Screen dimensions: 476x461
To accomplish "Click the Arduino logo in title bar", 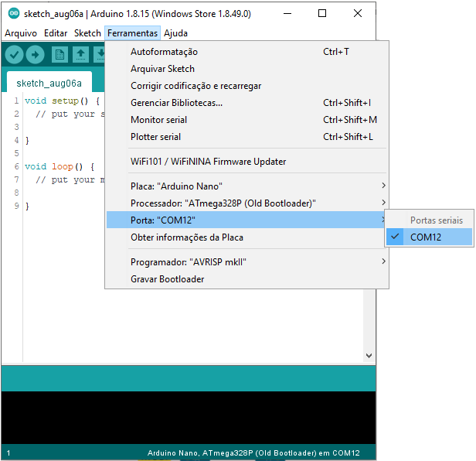I will click(14, 13).
